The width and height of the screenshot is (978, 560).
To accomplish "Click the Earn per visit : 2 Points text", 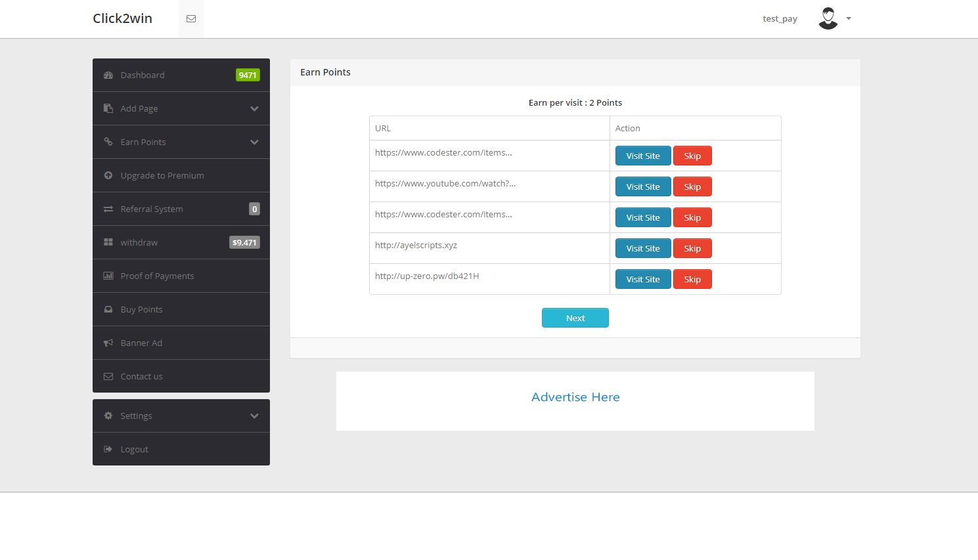I will coord(575,103).
